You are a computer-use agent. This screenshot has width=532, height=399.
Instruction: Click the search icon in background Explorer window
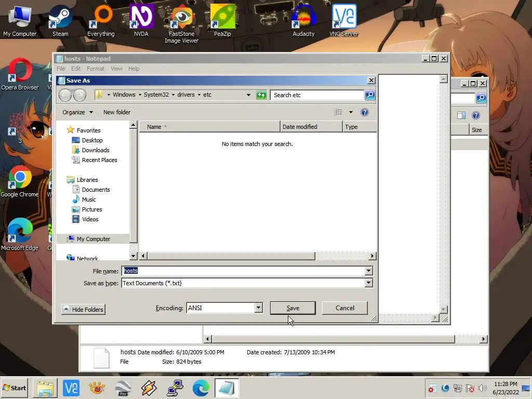[481, 98]
